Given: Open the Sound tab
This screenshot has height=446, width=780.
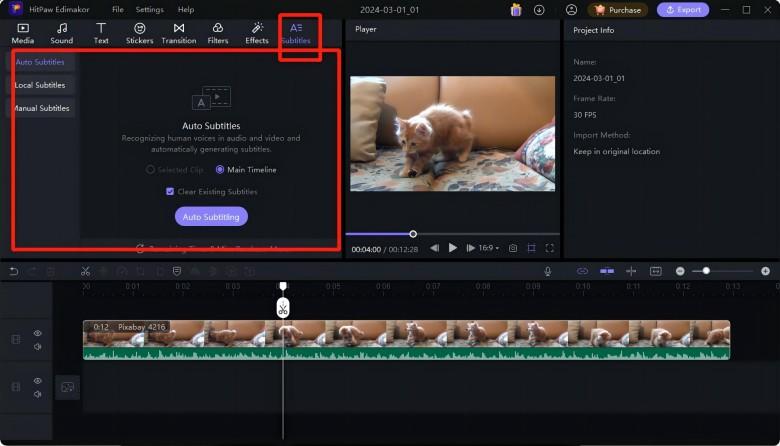Looking at the screenshot, I should pyautogui.click(x=62, y=33).
